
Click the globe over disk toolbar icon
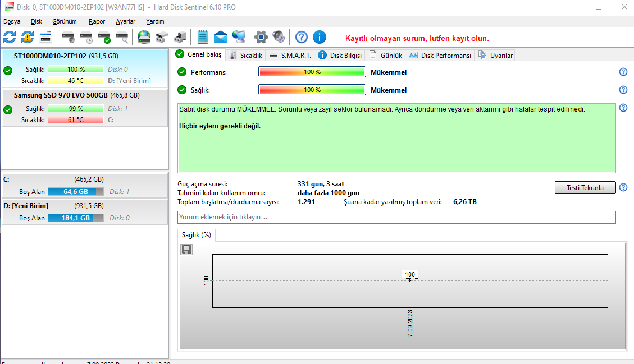pyautogui.click(x=144, y=37)
